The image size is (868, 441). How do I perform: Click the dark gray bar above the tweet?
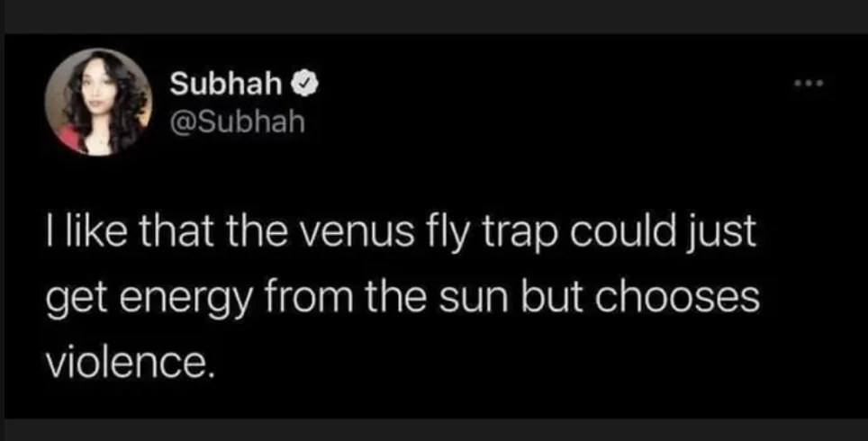coord(434,16)
